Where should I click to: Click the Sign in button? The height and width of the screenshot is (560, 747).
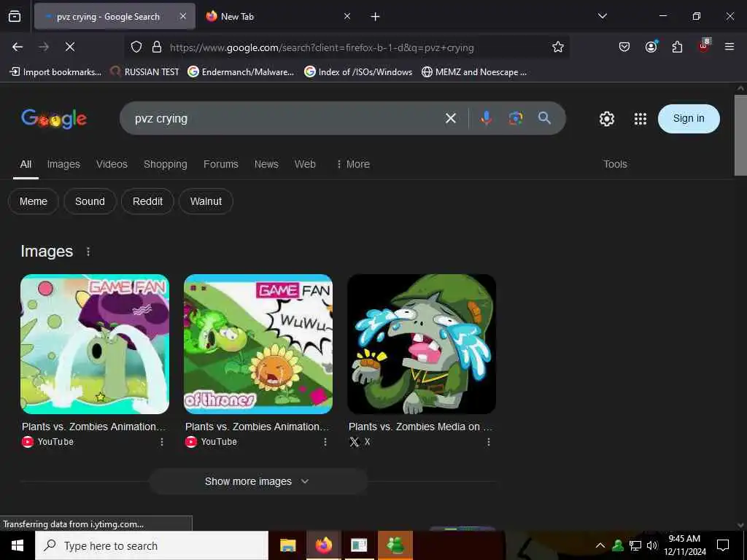pos(689,119)
